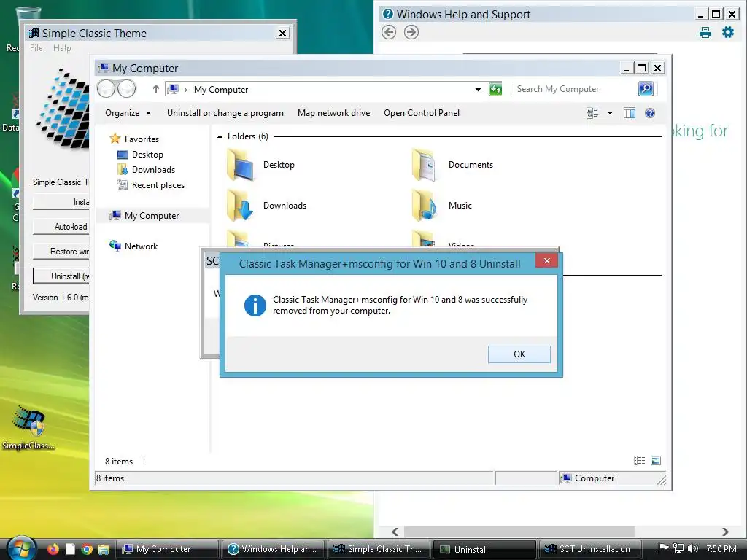
Task: Switch to Simple Classic Theme taskbar button
Action: point(379,549)
